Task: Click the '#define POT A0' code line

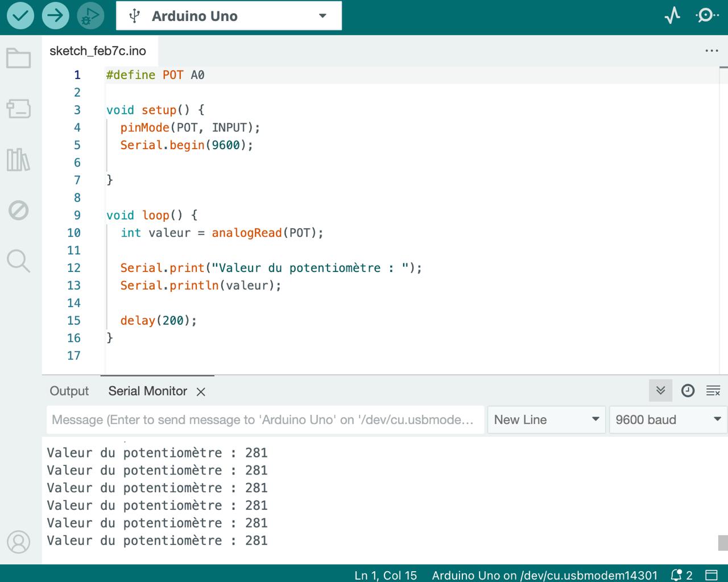Action: pos(155,75)
